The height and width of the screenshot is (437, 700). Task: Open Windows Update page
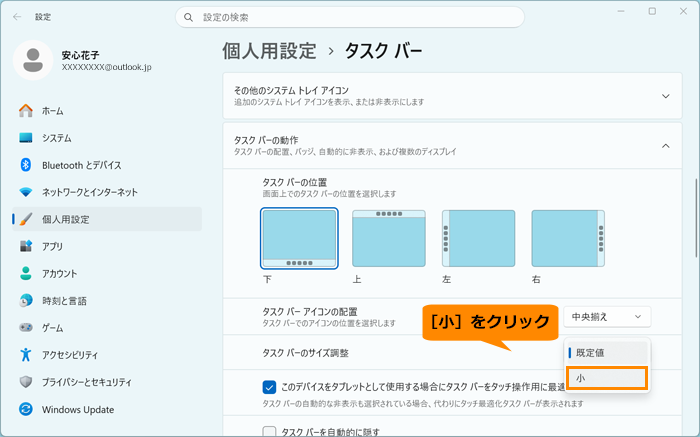(x=107, y=409)
